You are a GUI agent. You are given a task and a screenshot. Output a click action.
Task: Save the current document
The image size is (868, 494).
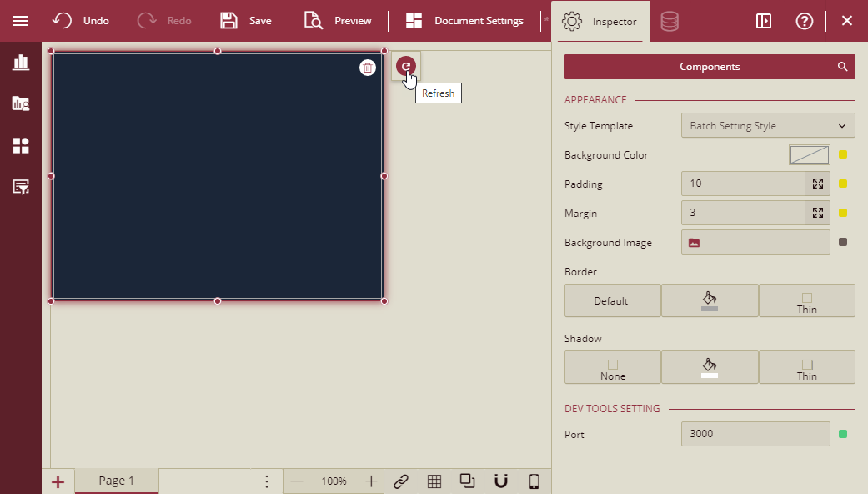245,21
